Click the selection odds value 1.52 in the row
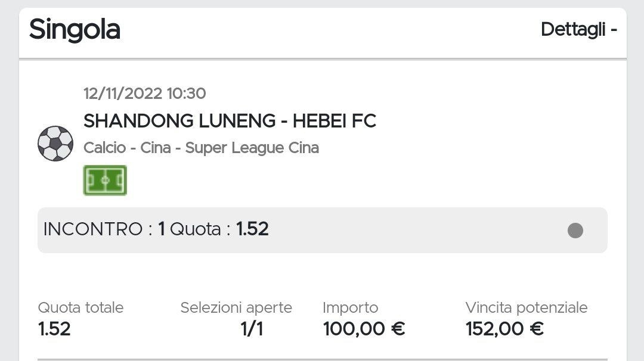The image size is (644, 361). [x=252, y=229]
